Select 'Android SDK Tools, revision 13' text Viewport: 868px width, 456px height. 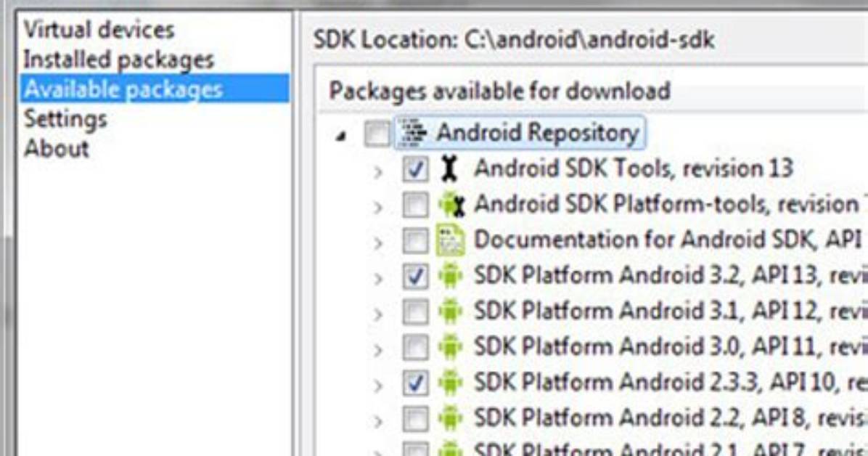click(634, 168)
